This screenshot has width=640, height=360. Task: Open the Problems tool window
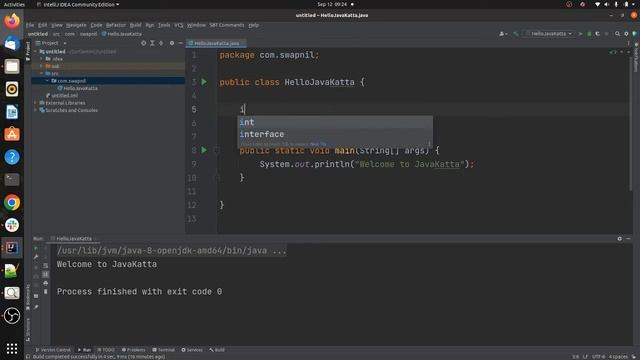point(133,350)
